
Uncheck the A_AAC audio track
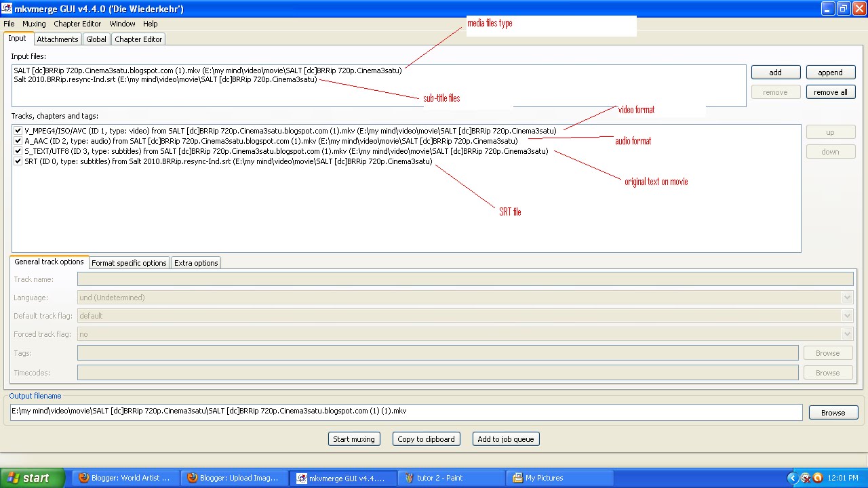click(x=18, y=141)
